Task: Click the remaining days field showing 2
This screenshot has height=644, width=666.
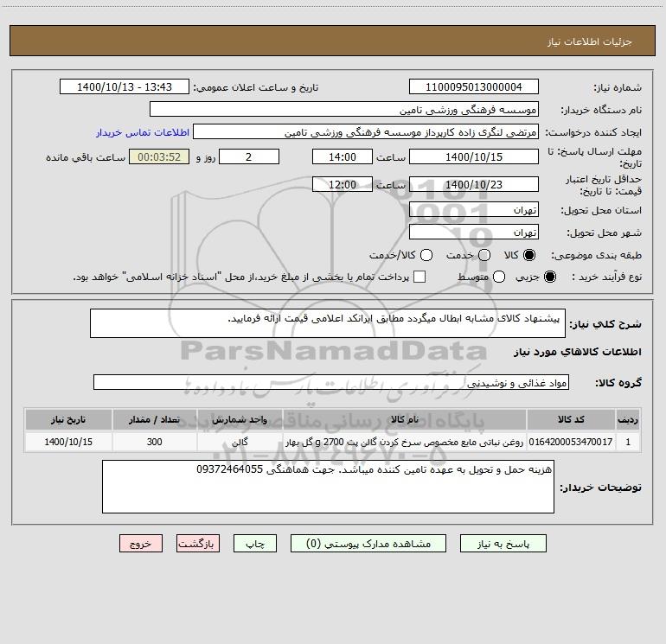Action: 249,156
